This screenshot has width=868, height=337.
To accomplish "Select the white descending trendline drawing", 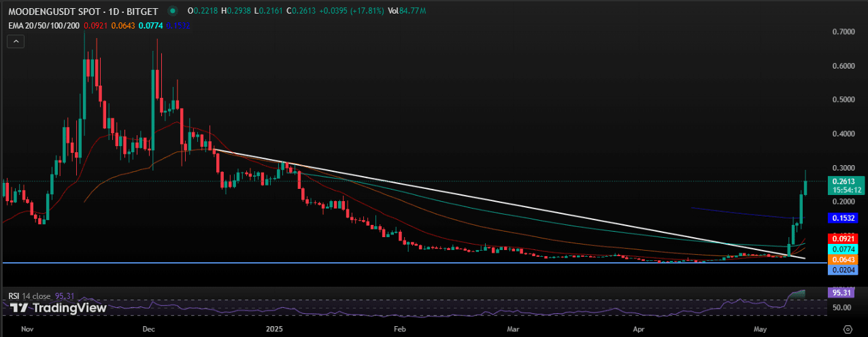I will coord(510,204).
